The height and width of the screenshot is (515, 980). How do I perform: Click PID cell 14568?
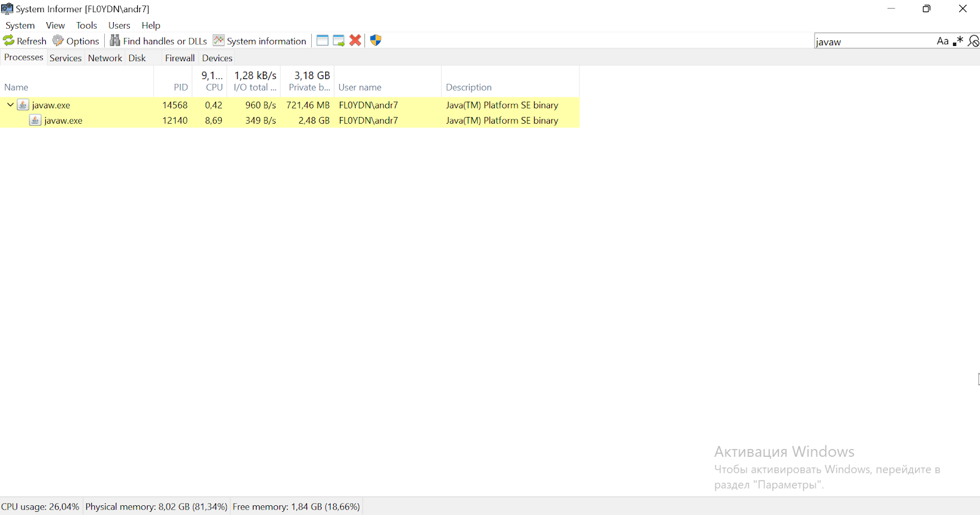[x=175, y=105]
